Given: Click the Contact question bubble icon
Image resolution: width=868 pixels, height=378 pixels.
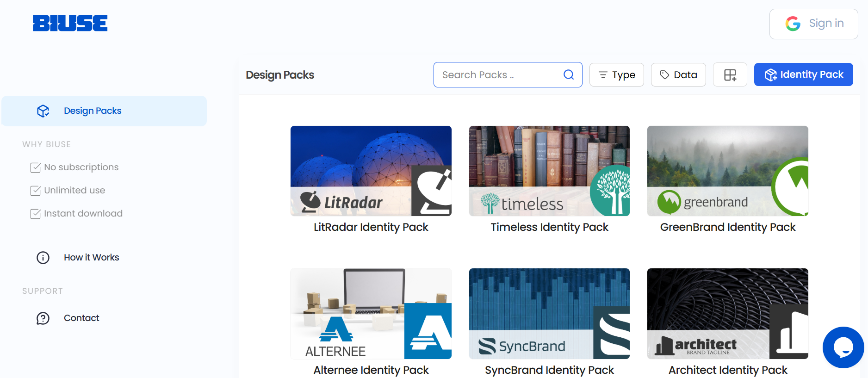Looking at the screenshot, I should pyautogui.click(x=43, y=318).
